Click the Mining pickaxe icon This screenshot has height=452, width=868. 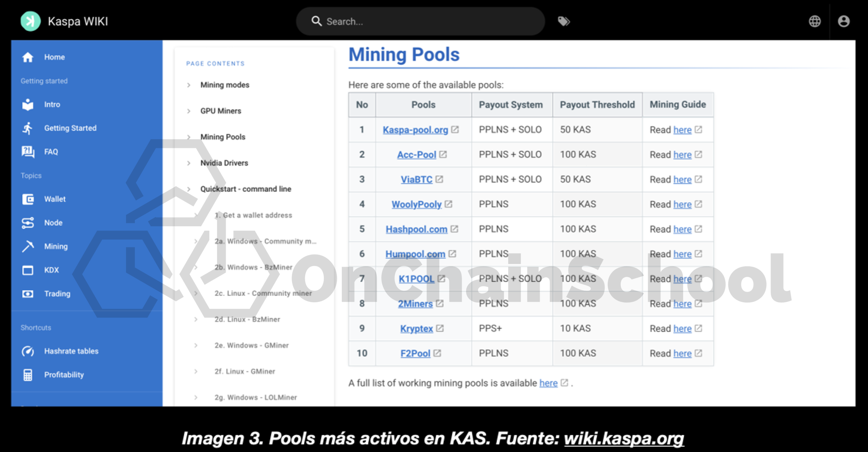click(28, 246)
